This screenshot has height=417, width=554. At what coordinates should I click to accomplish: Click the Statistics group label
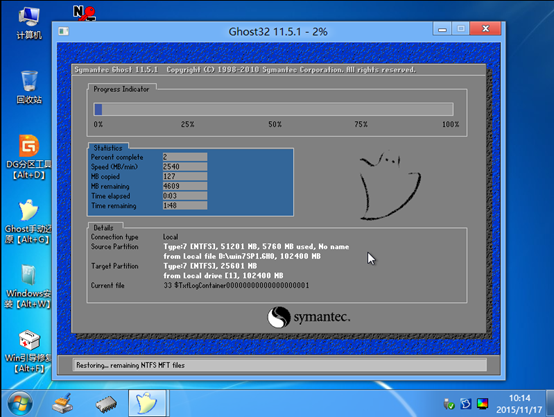coord(108,148)
